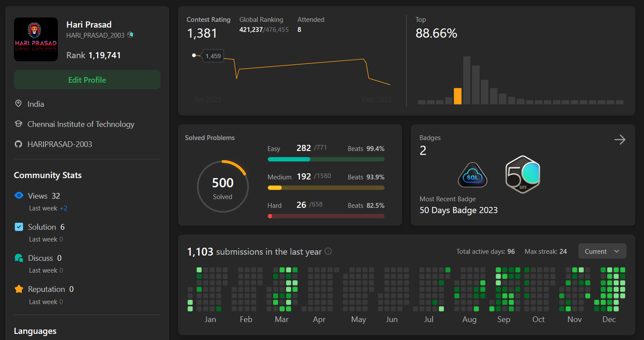Click the Dec month label in heatmap
This screenshot has width=644, height=340.
[x=609, y=319]
